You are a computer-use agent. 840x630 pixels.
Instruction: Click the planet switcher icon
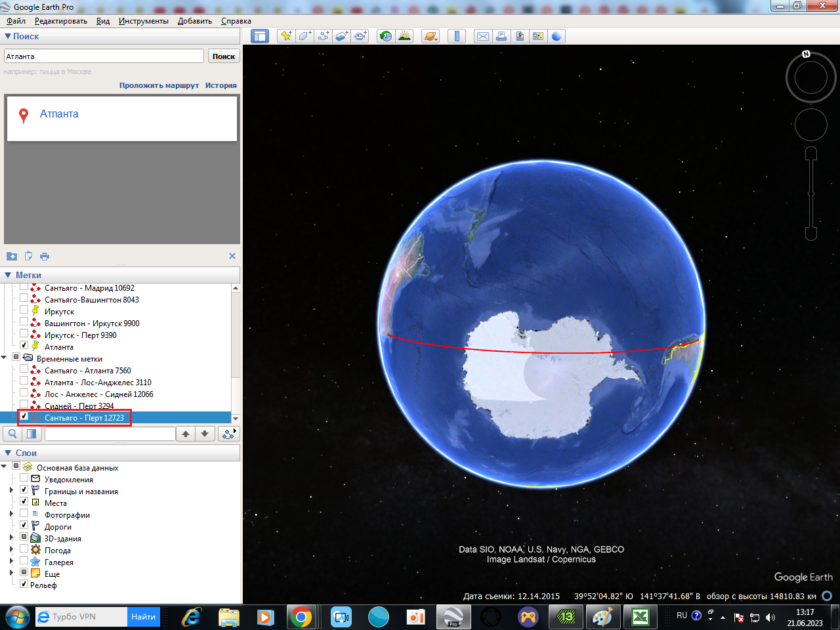tap(430, 36)
